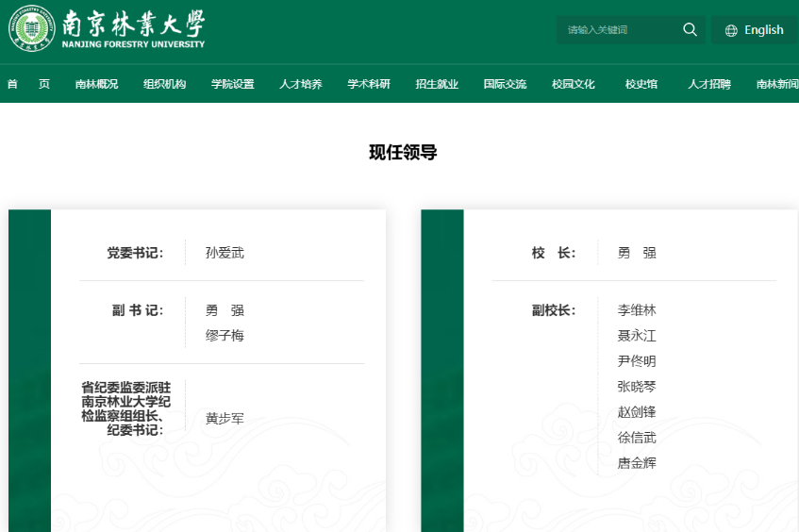Open the 南林新闻 menu

tap(777, 84)
